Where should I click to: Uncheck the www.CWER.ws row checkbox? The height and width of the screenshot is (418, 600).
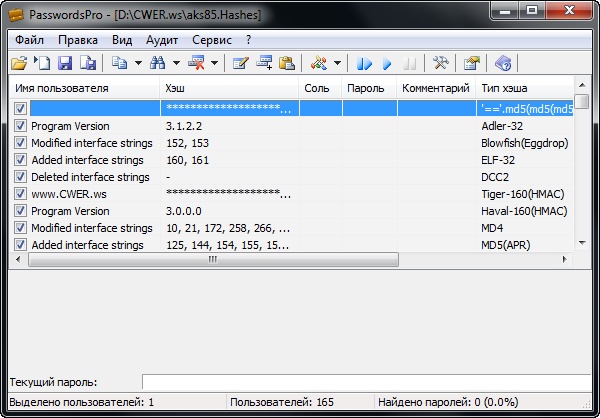[21, 194]
